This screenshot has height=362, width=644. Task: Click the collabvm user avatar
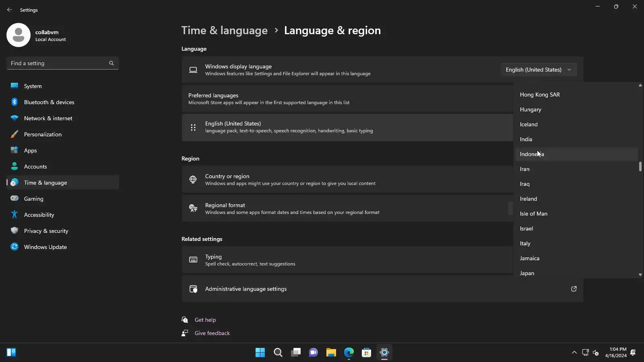click(19, 35)
